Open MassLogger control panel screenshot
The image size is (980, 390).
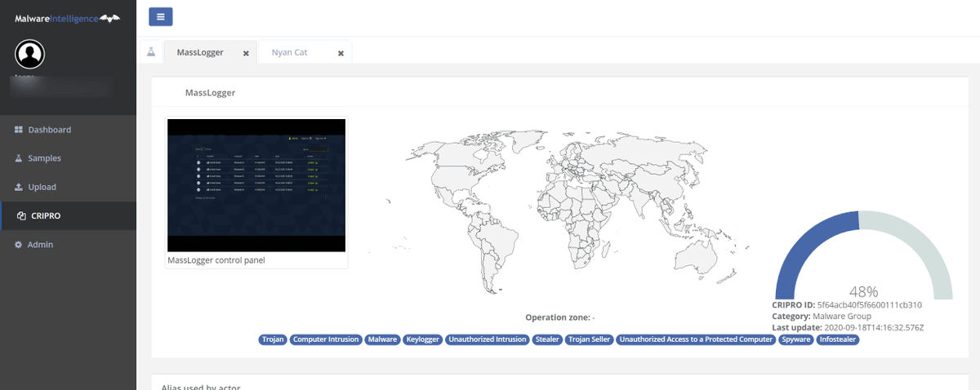click(256, 185)
